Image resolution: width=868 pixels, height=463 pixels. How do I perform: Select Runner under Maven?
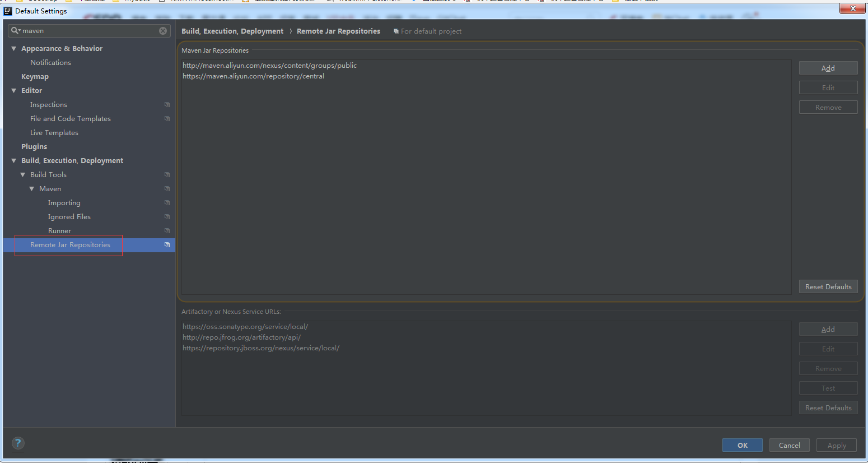click(x=59, y=231)
